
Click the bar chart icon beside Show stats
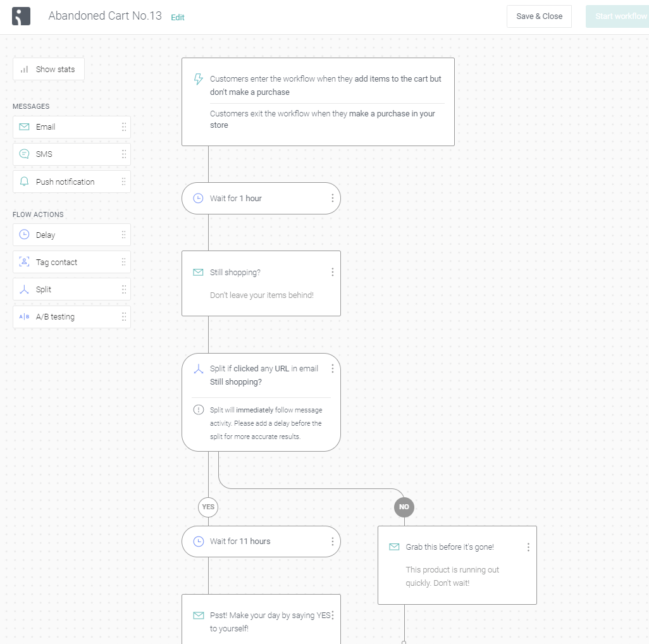(x=25, y=69)
